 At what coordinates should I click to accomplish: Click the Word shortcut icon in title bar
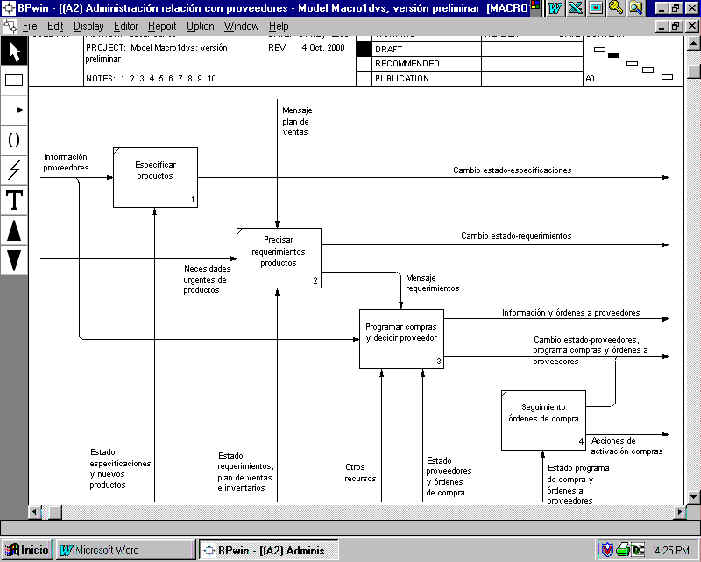coord(555,8)
